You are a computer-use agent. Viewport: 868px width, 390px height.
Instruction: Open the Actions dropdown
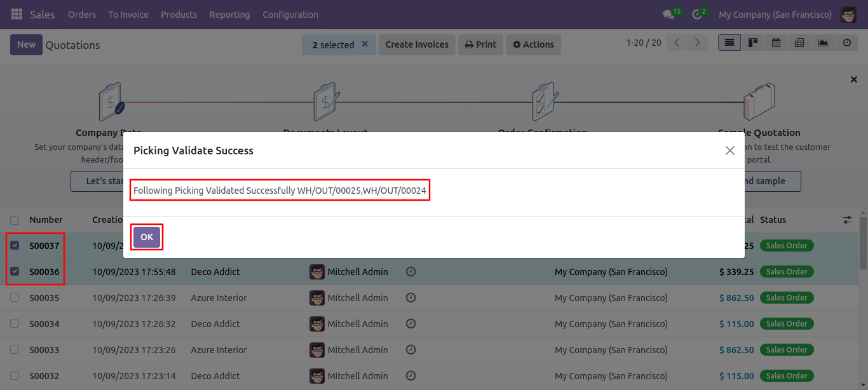tap(533, 44)
